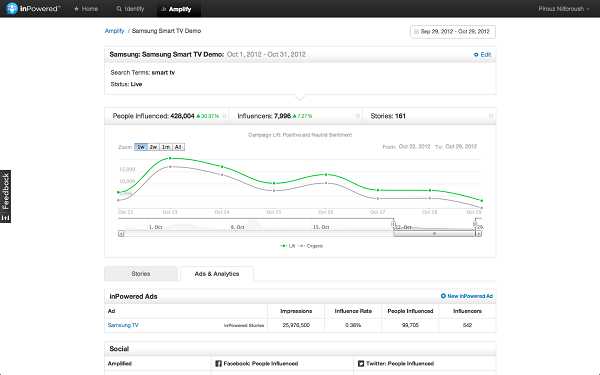Click the Oct 26 Lift data point

coord(326,174)
